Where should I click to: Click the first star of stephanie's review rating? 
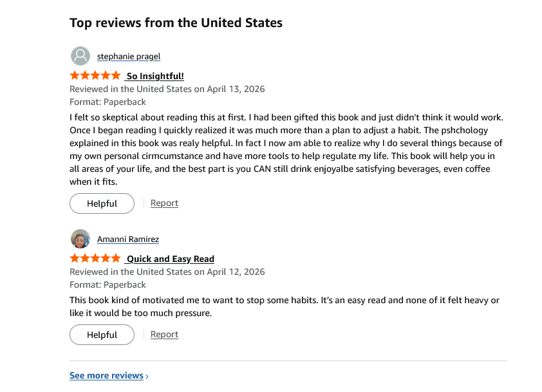73,75
